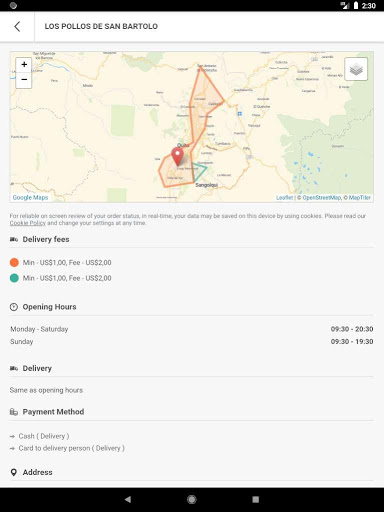Screen dimensions: 384x512
Task: Zoom out on the map
Action: 24,80
